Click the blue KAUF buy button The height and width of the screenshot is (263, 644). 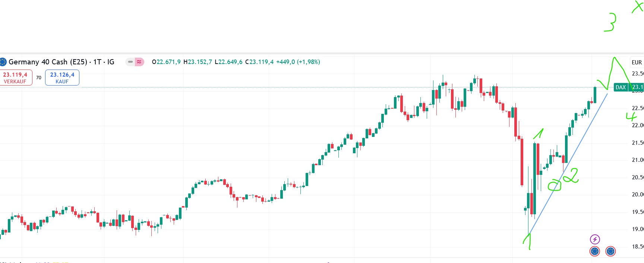click(62, 78)
